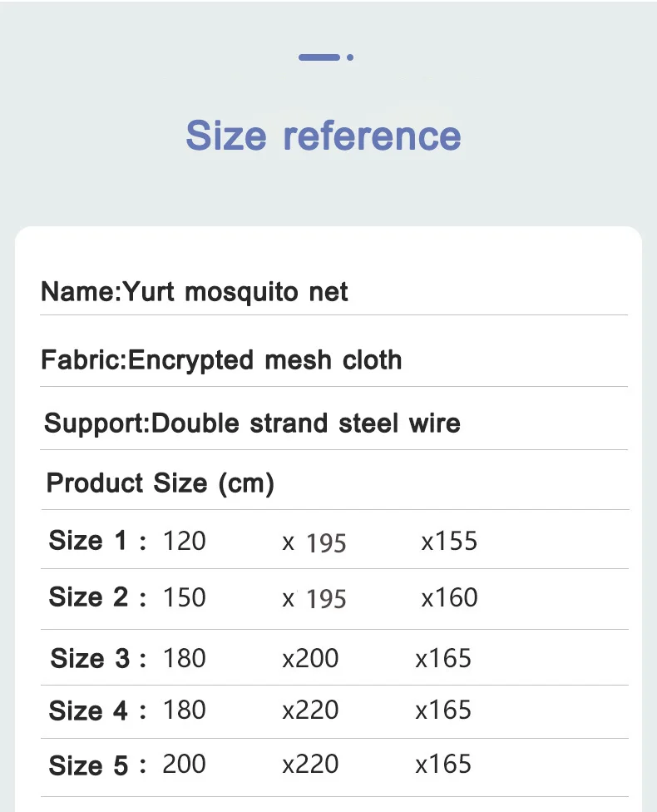Viewport: 657px width, 812px height.
Task: Click the 200 width value for Size 5
Action: [185, 765]
